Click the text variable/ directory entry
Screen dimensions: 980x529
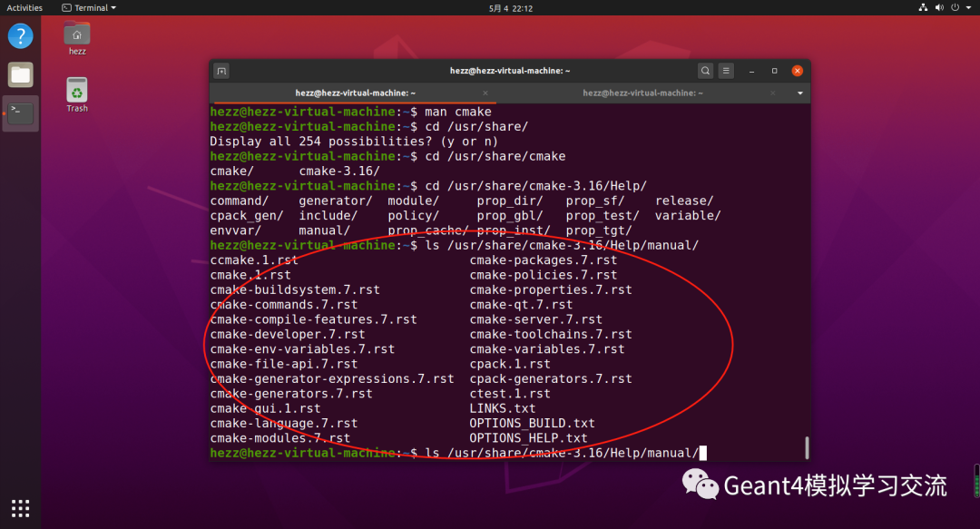tap(688, 216)
